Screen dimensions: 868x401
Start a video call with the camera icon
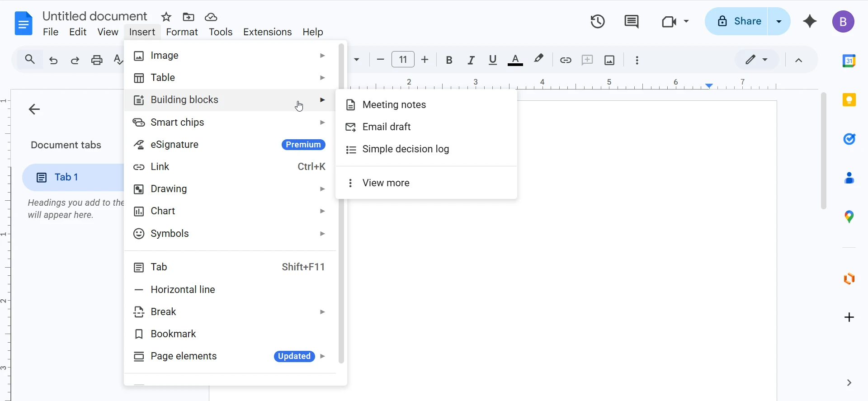(669, 21)
